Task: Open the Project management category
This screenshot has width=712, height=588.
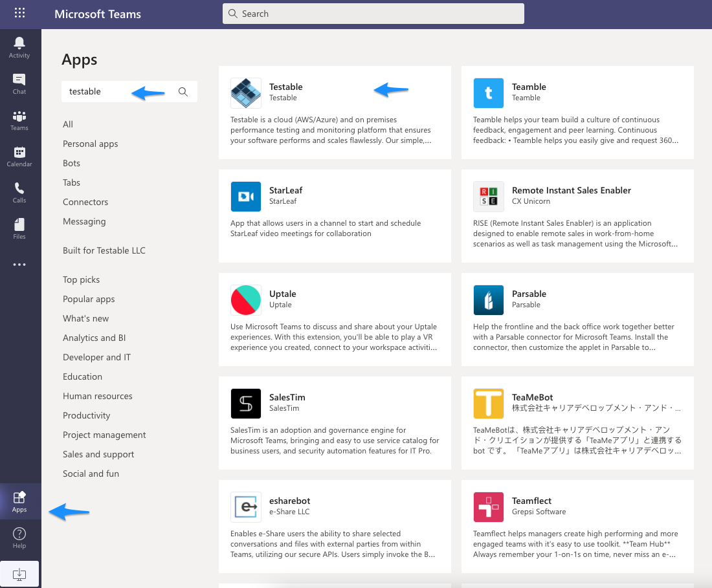Action: pos(104,435)
